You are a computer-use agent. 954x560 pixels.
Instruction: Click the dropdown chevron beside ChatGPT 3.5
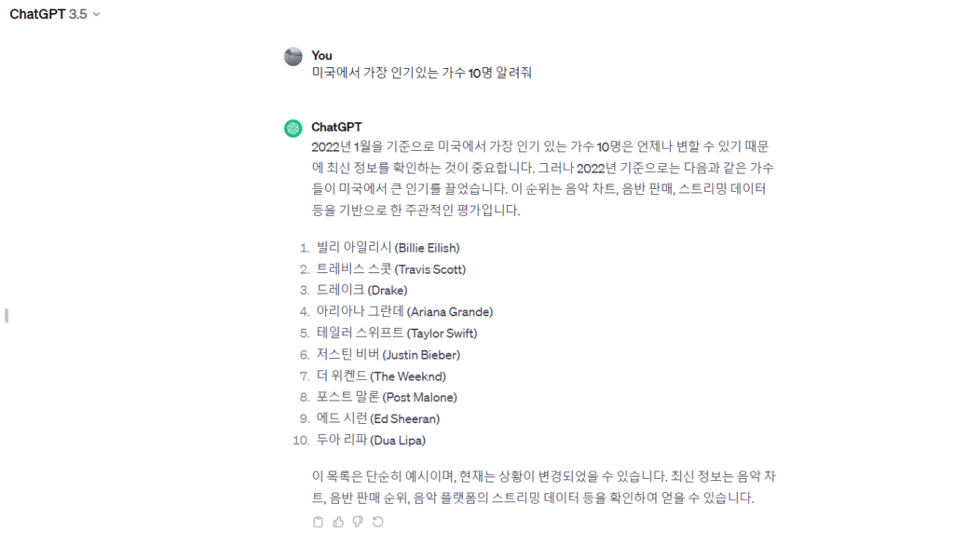[97, 15]
